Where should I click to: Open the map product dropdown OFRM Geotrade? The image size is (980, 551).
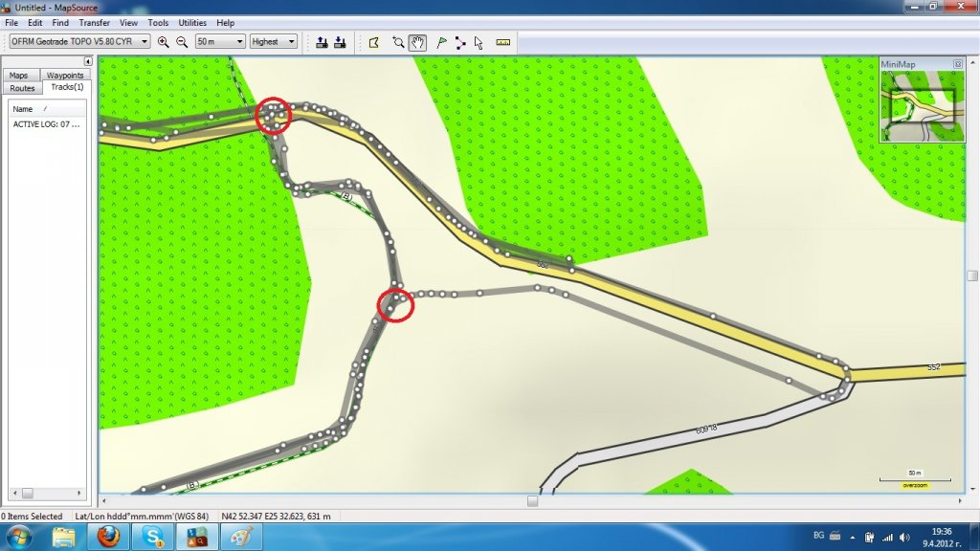click(x=80, y=41)
